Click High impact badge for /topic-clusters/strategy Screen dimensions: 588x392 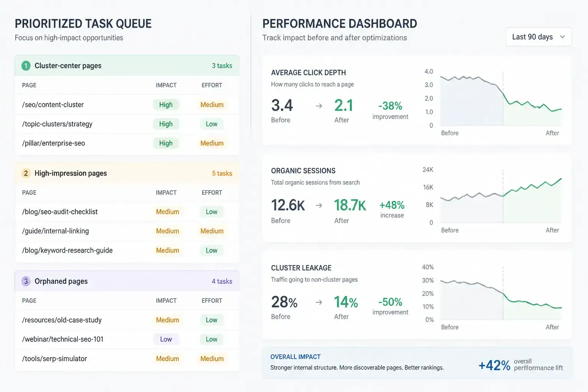point(166,124)
